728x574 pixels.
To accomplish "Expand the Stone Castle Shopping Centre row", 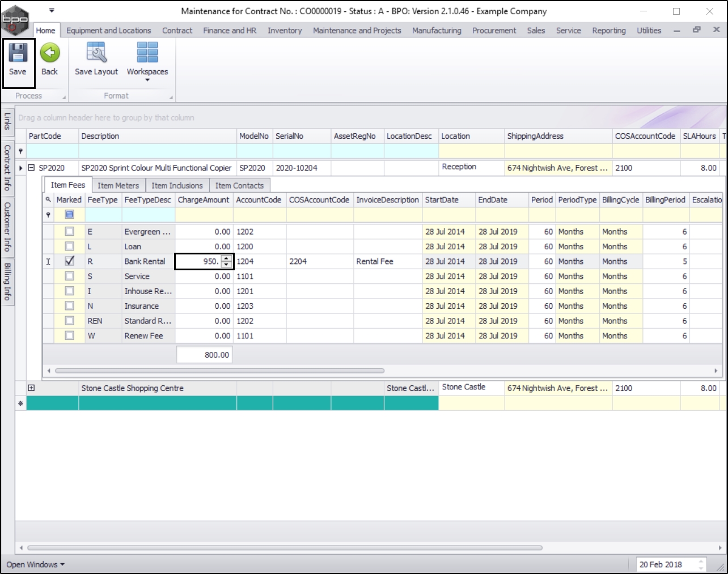I will (31, 388).
